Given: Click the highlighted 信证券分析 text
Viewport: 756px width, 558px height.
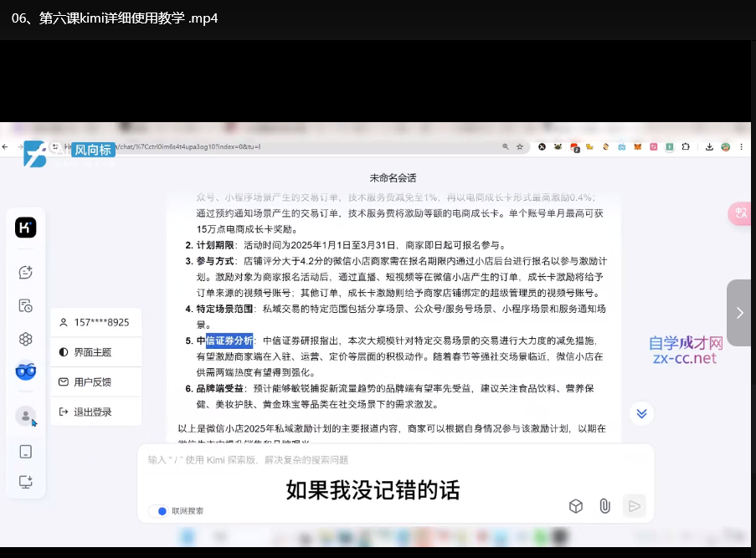Looking at the screenshot, I should pyautogui.click(x=229, y=340).
